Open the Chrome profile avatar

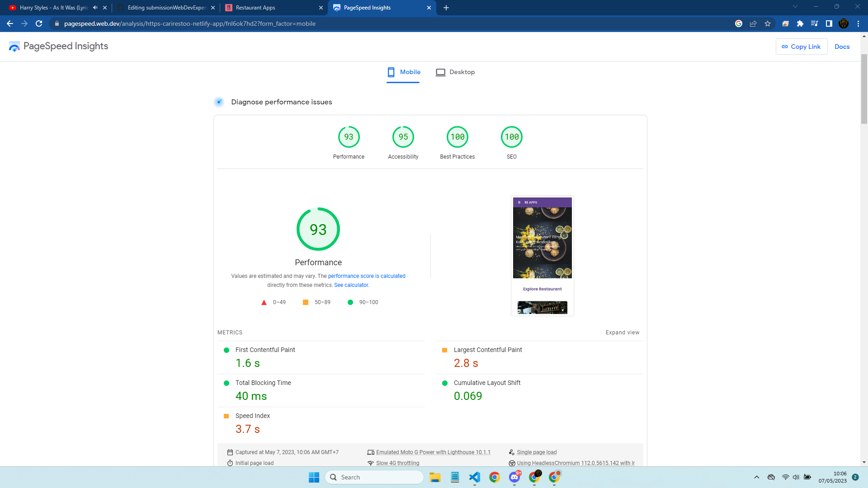(844, 23)
